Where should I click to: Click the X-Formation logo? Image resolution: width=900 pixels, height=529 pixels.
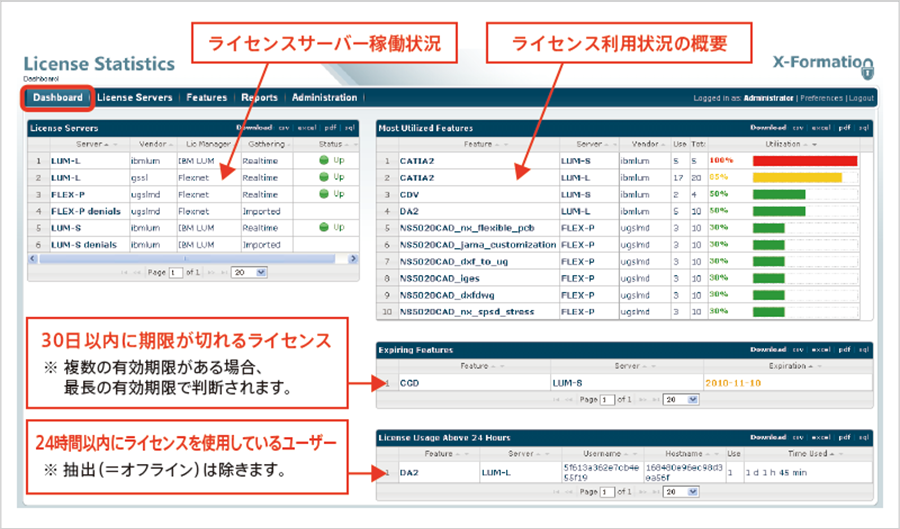point(823,66)
